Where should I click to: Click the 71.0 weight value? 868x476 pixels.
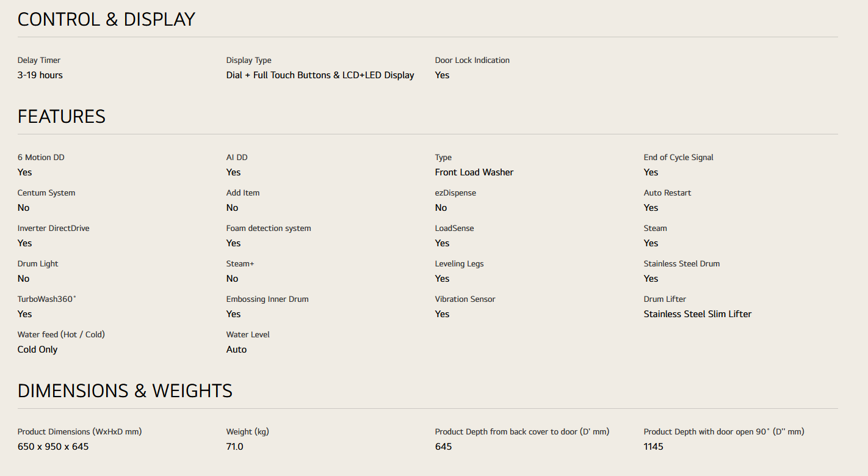tap(234, 447)
